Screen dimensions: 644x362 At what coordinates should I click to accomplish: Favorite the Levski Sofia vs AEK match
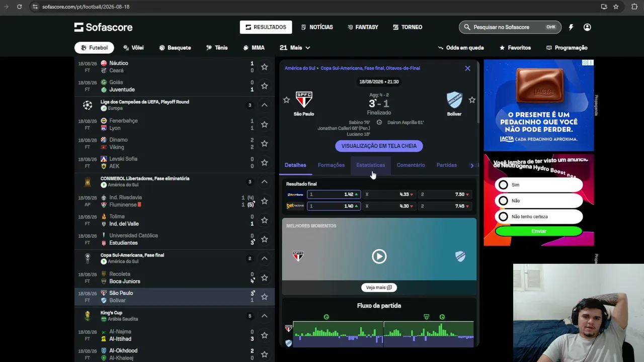pos(264,162)
